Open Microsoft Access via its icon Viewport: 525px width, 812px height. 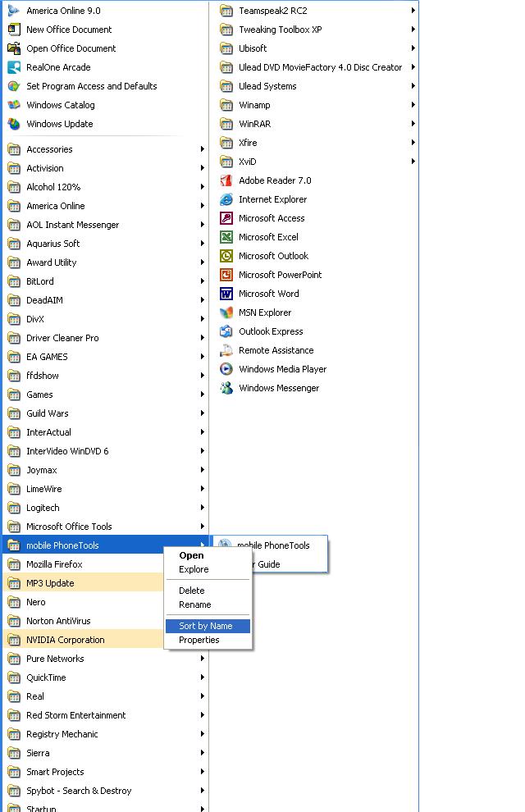226,218
